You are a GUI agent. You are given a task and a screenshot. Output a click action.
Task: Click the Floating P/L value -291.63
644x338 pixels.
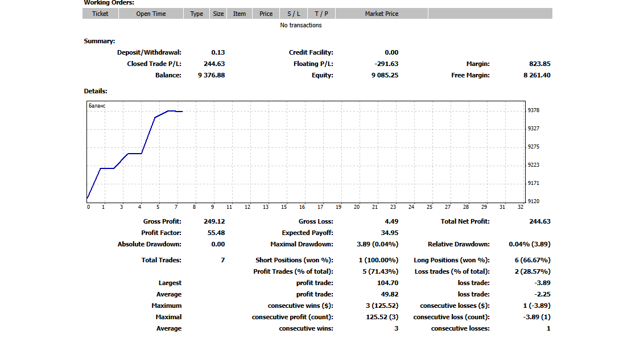[x=386, y=64]
